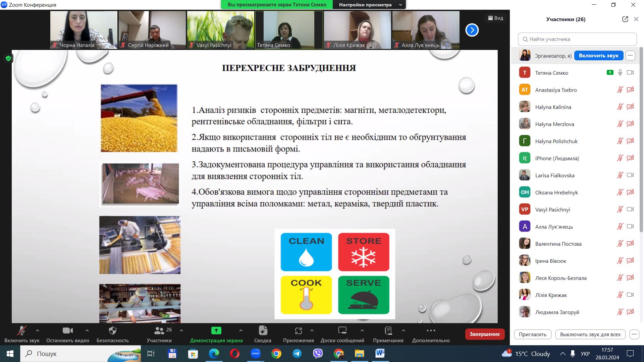Viewport: 644px width, 362px height.
Task: Open Notes (Примечания) icon
Action: tap(388, 331)
